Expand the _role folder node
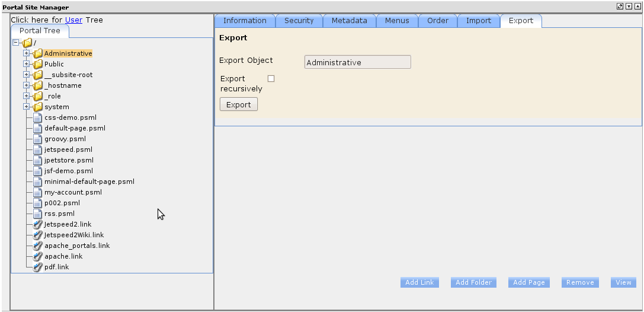This screenshot has width=644, height=312. pos(27,96)
